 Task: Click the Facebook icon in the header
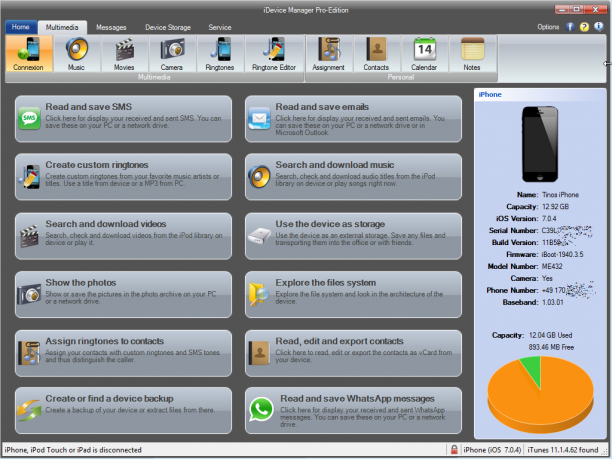[570, 27]
